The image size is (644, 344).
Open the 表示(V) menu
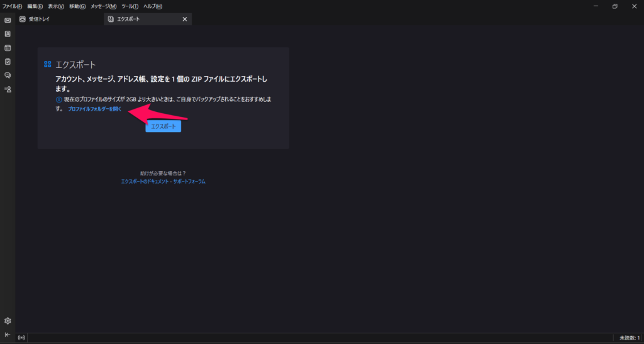[56, 6]
